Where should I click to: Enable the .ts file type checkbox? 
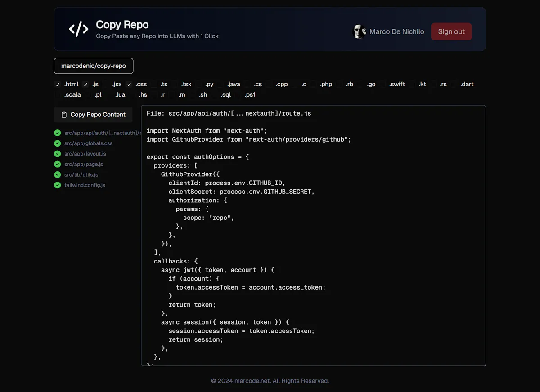[x=154, y=84]
